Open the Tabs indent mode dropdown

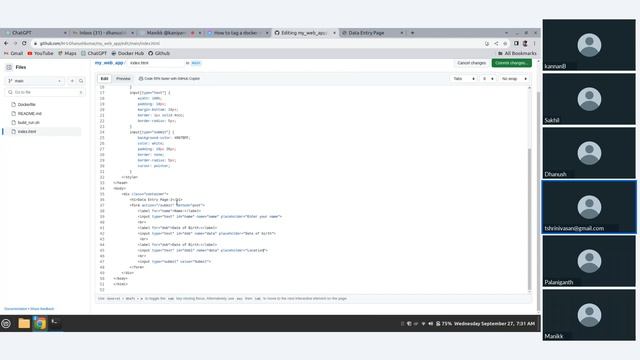click(464, 78)
